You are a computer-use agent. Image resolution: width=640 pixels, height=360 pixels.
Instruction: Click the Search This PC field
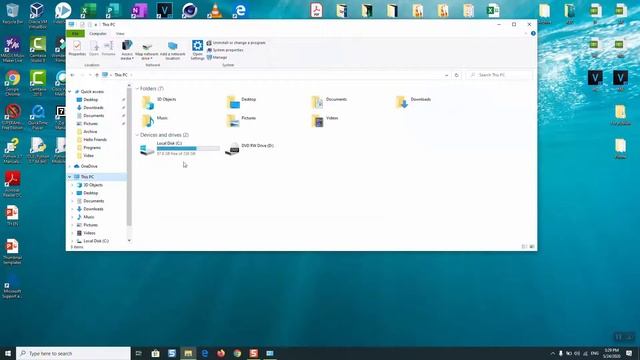coord(499,75)
